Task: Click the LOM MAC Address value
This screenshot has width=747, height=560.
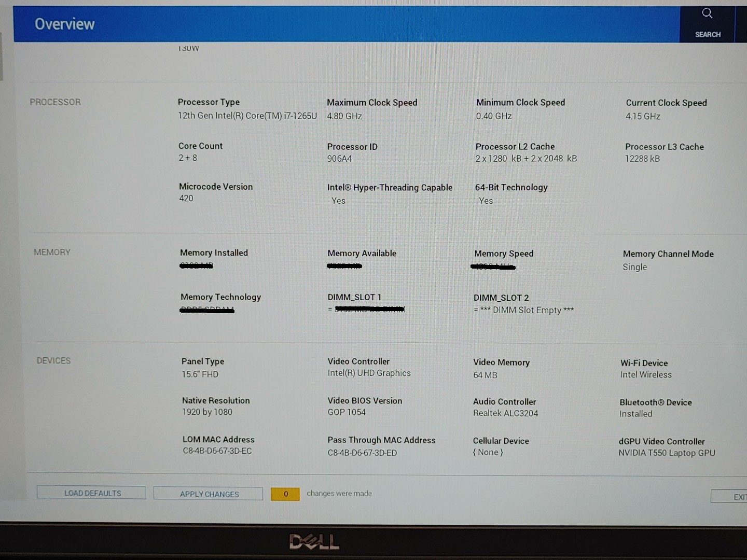Action: [217, 451]
